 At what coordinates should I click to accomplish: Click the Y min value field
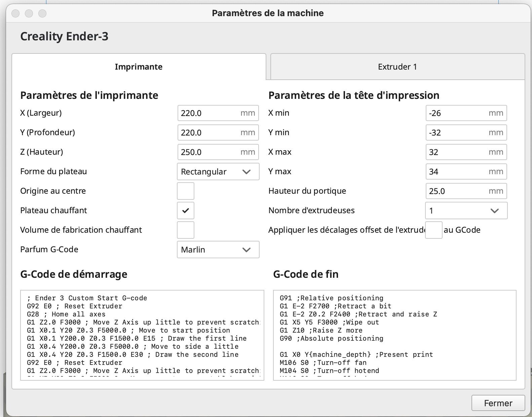pos(466,132)
